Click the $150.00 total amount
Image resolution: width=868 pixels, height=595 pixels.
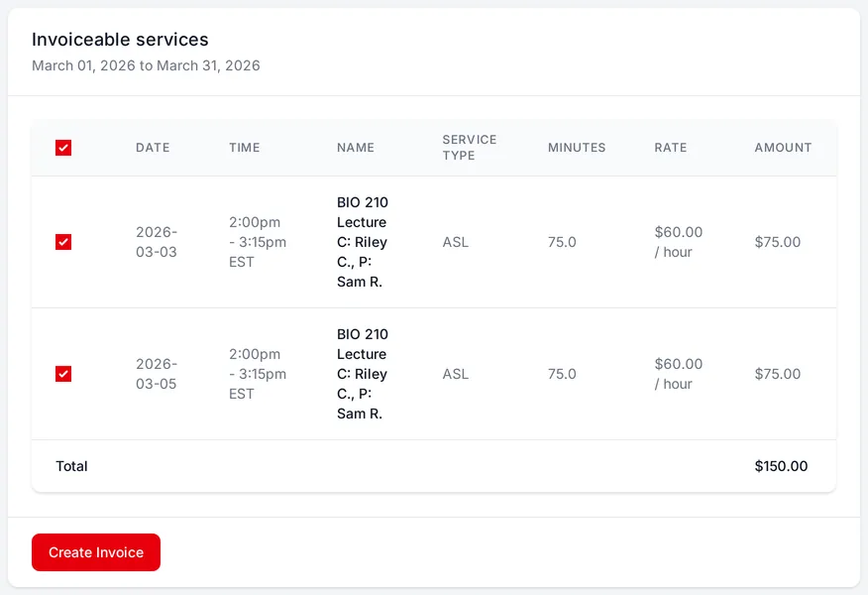781,466
